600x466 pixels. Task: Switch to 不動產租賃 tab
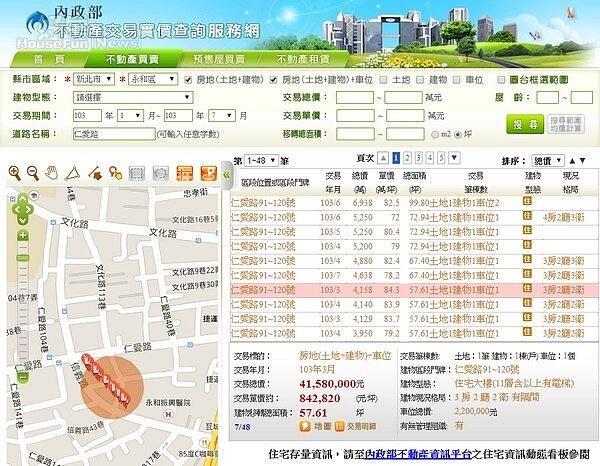pos(302,59)
